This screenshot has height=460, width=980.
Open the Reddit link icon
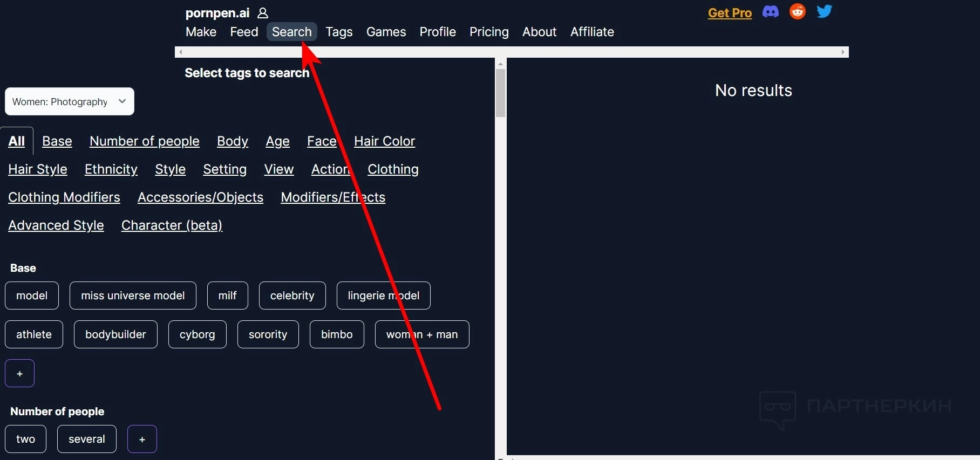click(x=798, y=11)
